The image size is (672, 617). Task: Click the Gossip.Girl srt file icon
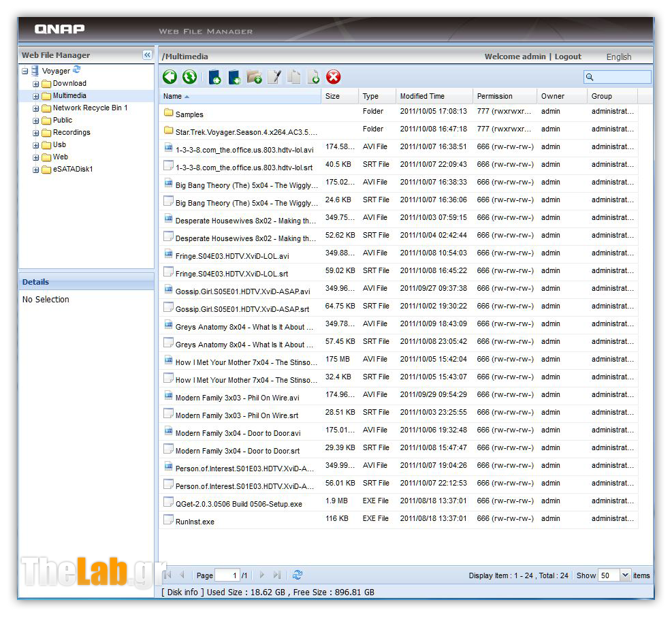coord(168,307)
